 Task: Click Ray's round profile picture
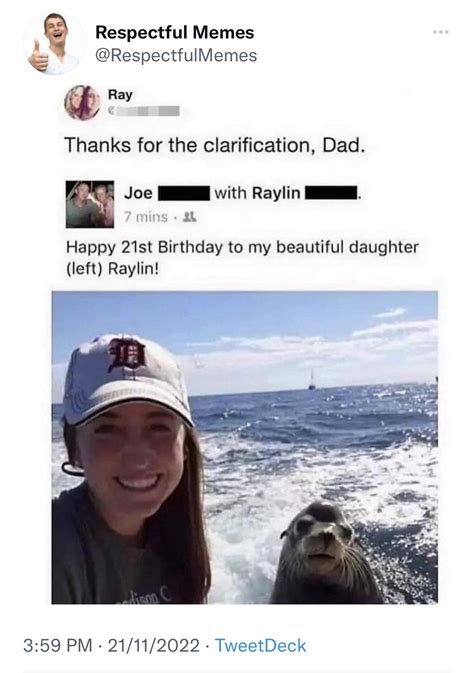coord(82,103)
